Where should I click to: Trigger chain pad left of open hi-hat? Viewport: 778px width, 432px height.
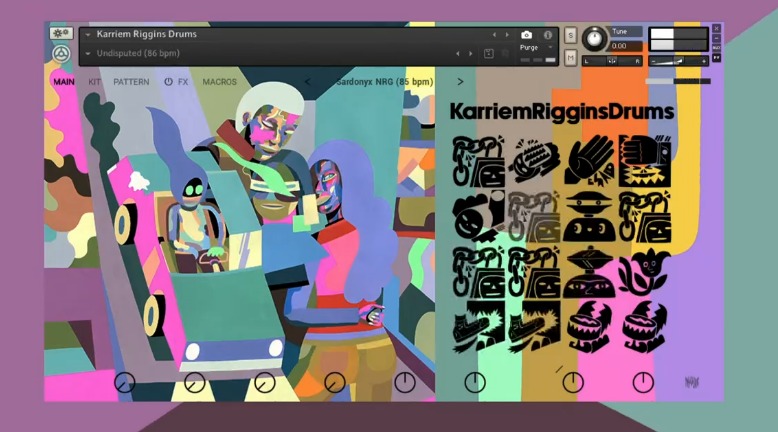tap(533, 271)
